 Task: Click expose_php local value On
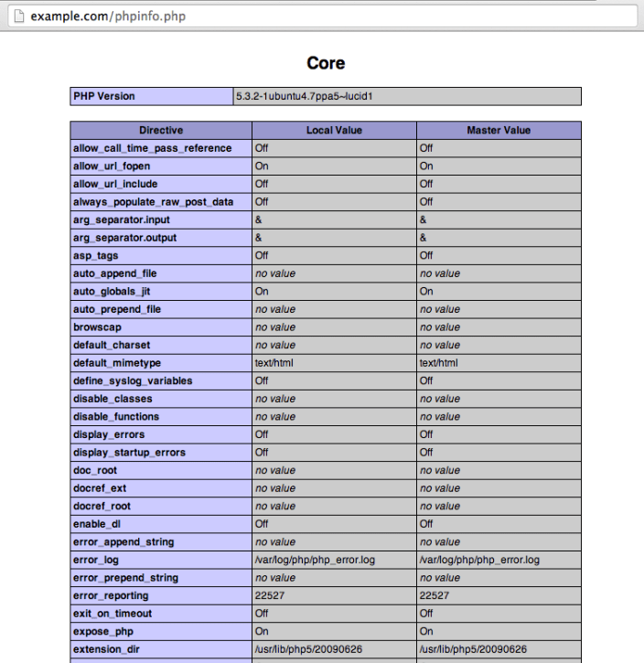(x=262, y=632)
